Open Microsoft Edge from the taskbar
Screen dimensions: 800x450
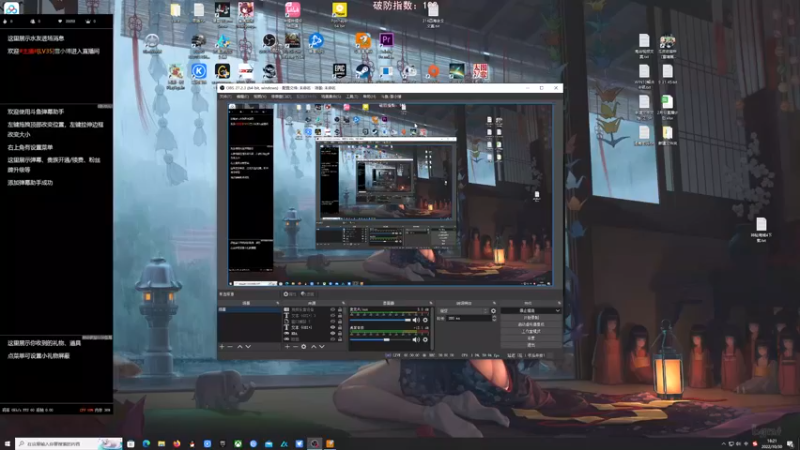coord(146,444)
